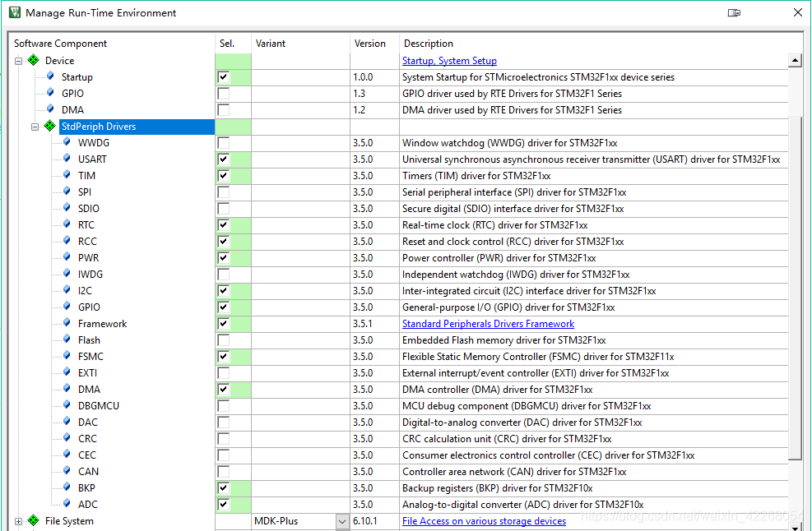Click the SPI component blue gem icon
Viewport: 812px width, 531px height.
[67, 192]
